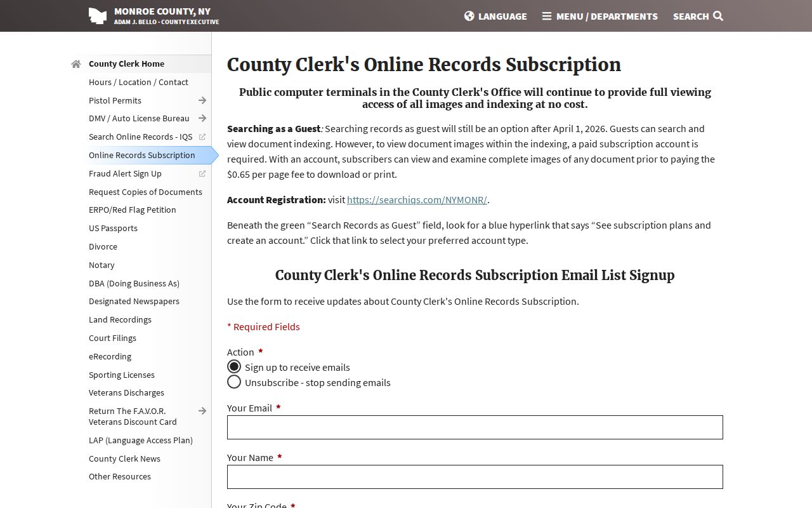Open DBA (Doing Business As) page
Screen dimensions: 812x508
click(134, 283)
